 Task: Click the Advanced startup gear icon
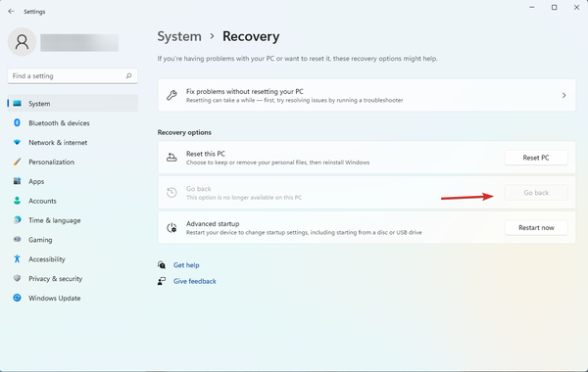click(171, 228)
